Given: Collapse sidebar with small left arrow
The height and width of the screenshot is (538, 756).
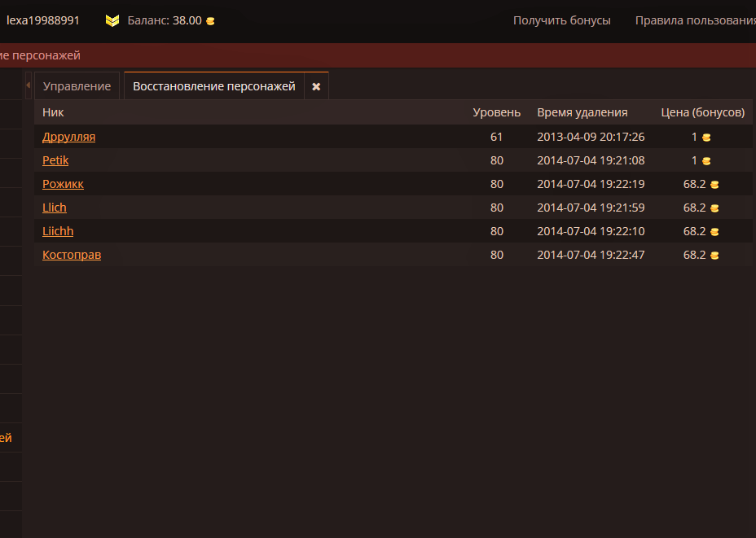Looking at the screenshot, I should (x=28, y=85).
